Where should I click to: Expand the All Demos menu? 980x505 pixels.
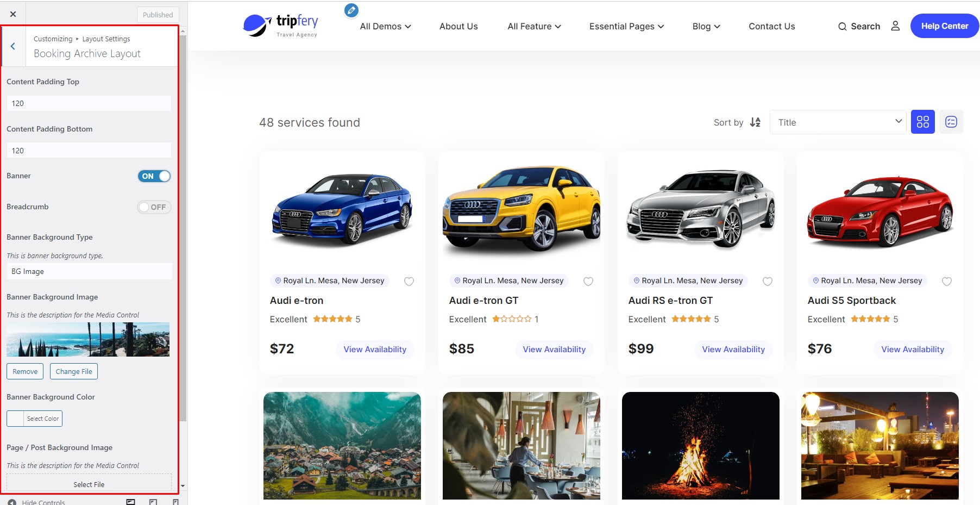point(386,26)
